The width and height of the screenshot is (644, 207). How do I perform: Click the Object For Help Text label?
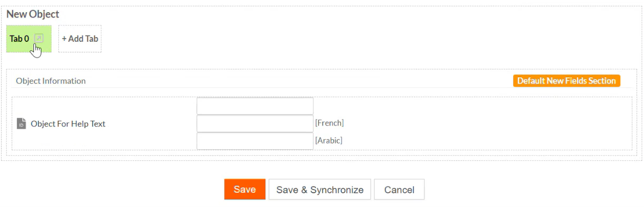click(68, 124)
